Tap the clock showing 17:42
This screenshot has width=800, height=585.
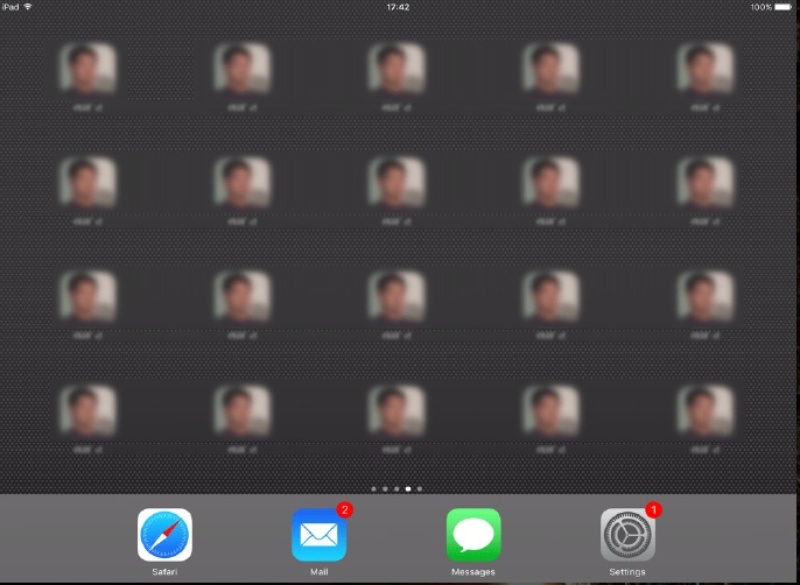[398, 7]
